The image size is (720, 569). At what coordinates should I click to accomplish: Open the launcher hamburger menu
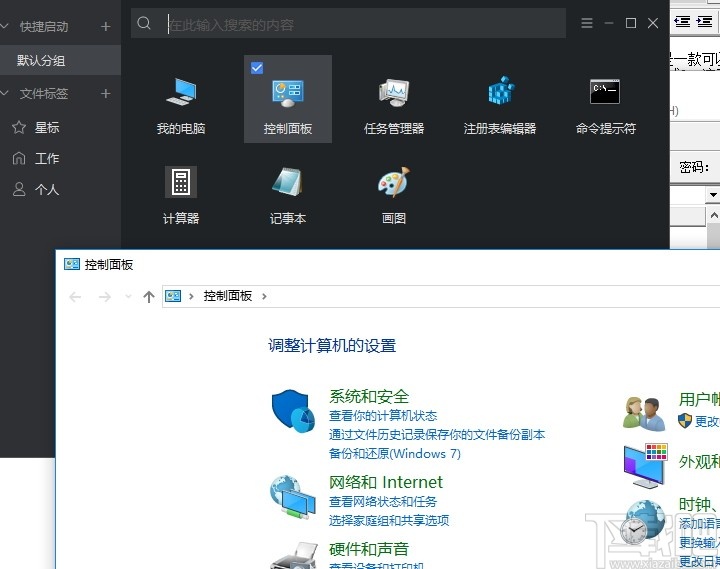click(x=587, y=23)
